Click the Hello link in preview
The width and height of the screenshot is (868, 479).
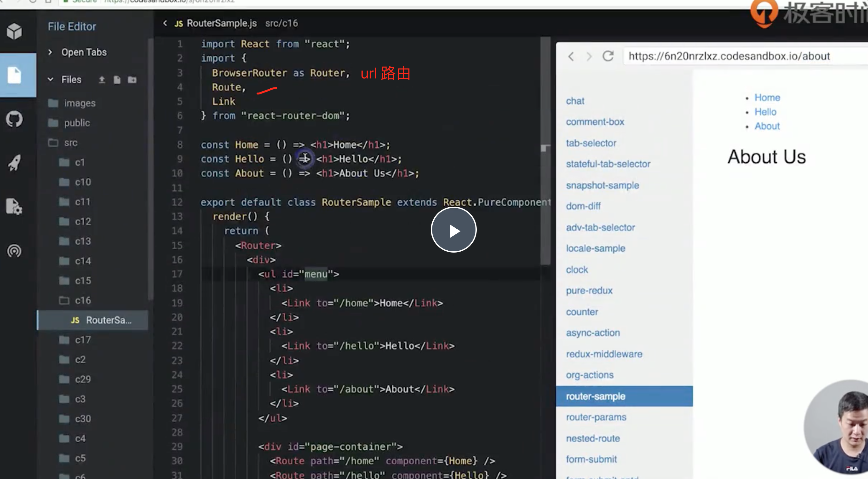[x=765, y=112]
